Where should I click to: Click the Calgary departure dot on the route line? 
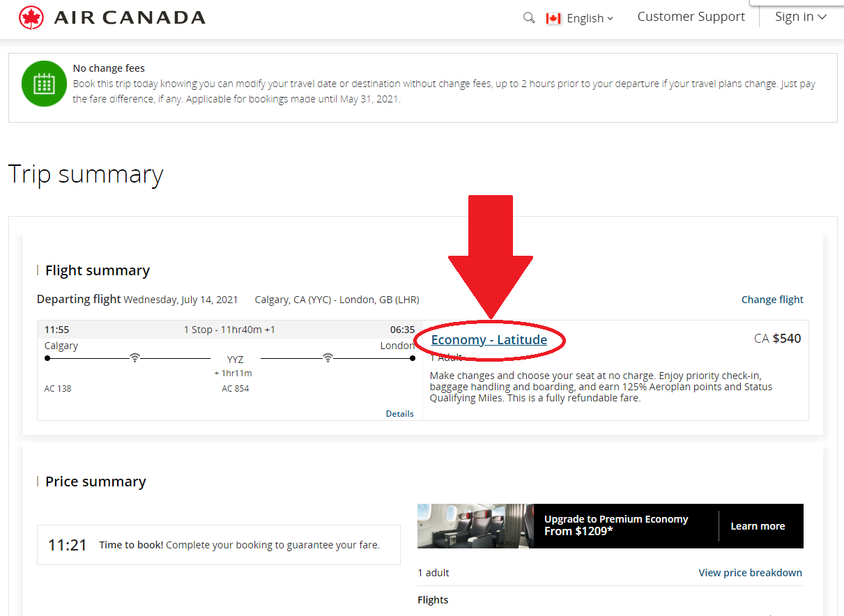pos(47,358)
